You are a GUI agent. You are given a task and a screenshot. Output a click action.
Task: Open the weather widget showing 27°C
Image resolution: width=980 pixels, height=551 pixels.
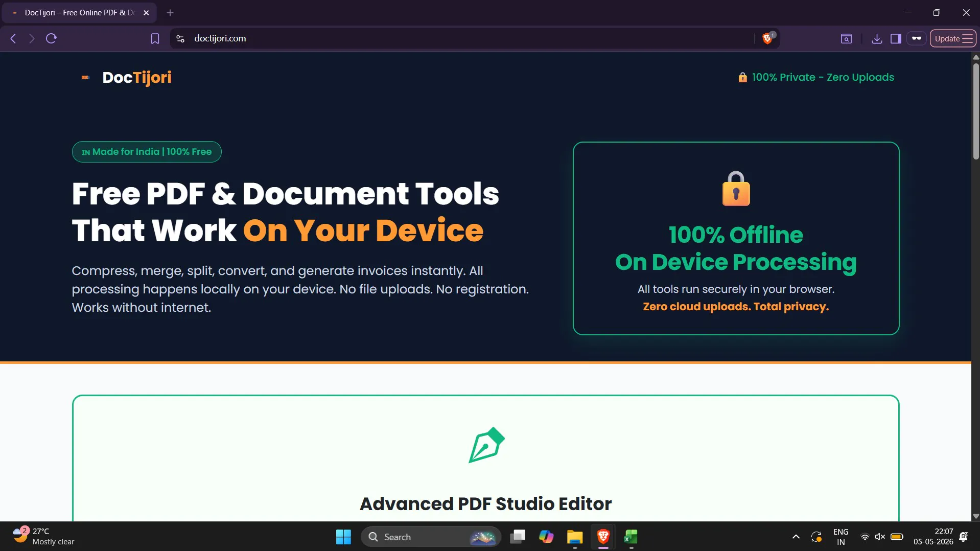click(x=43, y=537)
